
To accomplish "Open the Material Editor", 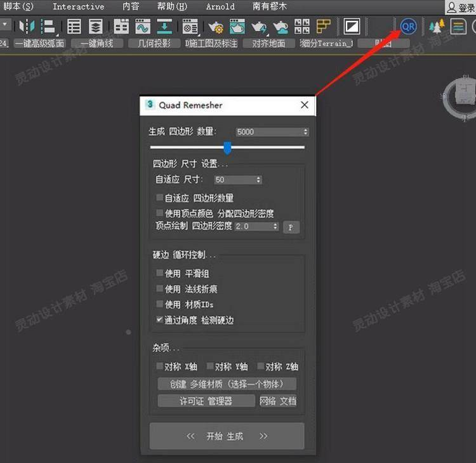I will pos(190,27).
